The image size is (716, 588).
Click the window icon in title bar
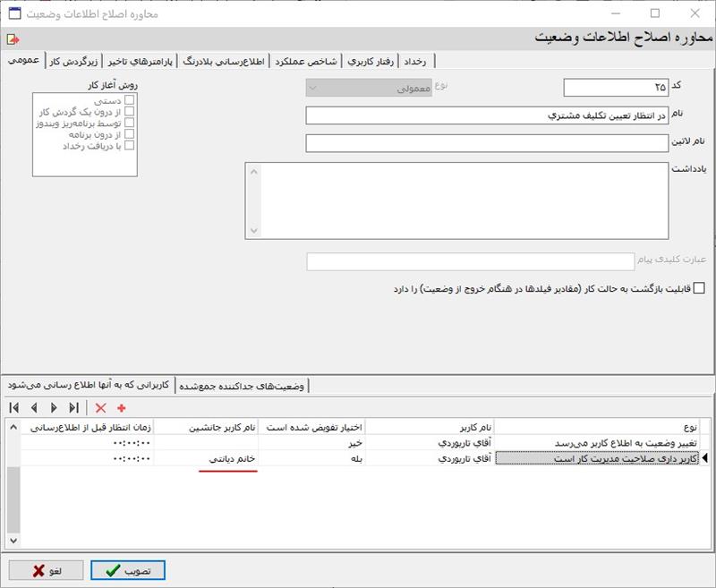13,13
